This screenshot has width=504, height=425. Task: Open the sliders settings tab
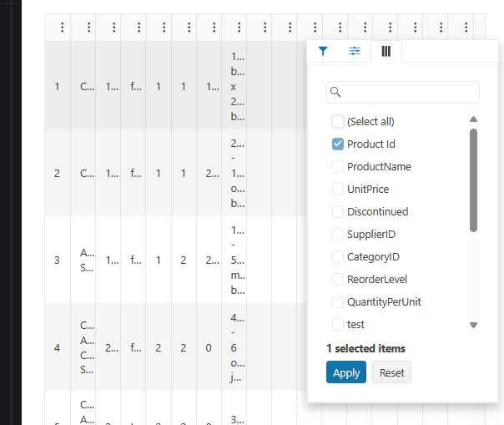pyautogui.click(x=355, y=51)
